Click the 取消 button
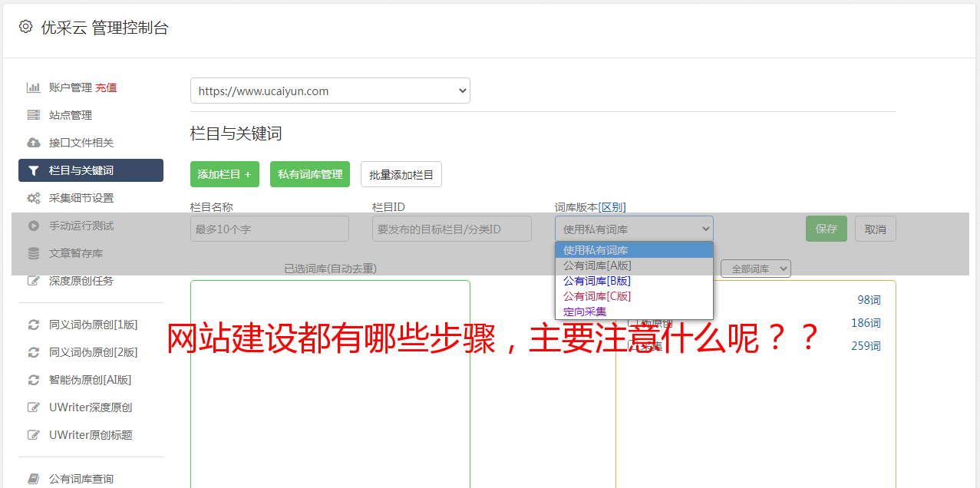This screenshot has width=980, height=488. 876,229
